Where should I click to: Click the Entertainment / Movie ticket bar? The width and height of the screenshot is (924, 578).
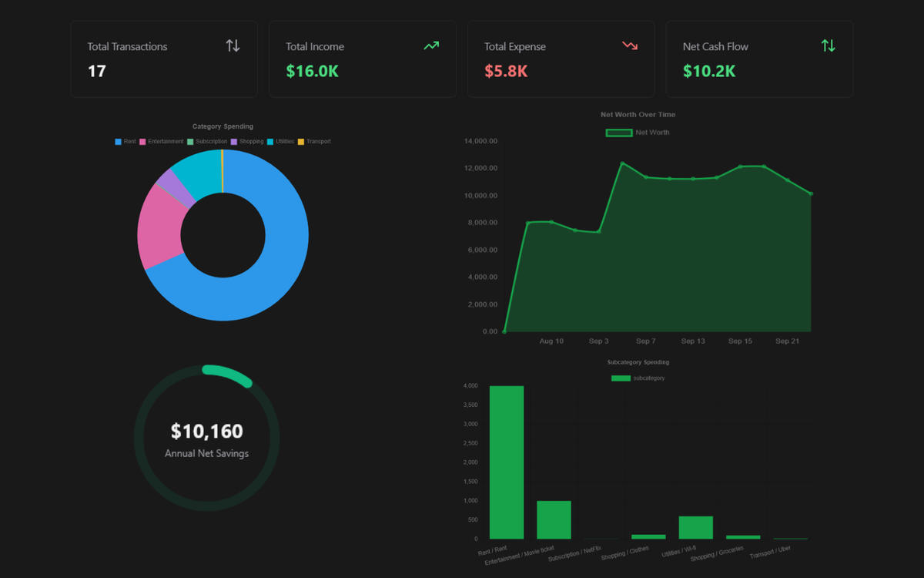[x=554, y=520]
